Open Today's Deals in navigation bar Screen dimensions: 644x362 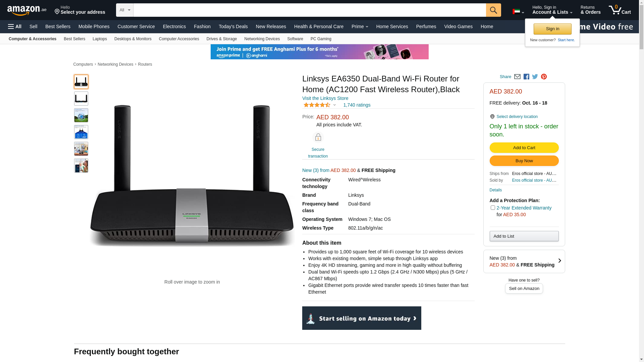233,26
